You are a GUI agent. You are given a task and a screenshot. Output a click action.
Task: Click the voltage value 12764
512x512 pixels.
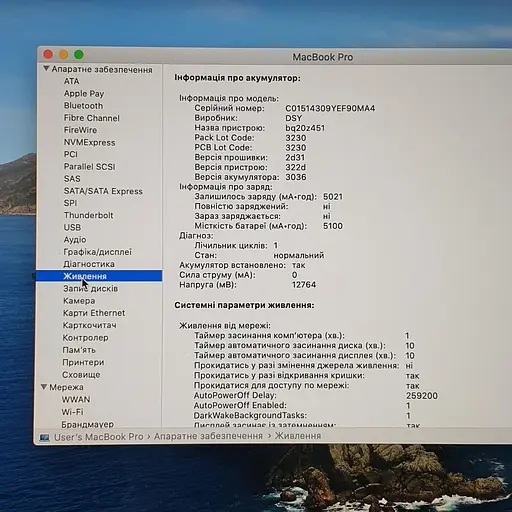tap(304, 285)
